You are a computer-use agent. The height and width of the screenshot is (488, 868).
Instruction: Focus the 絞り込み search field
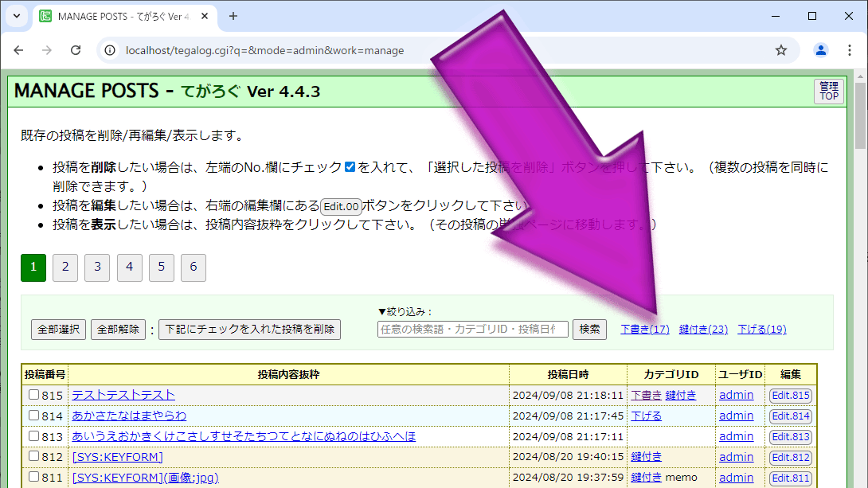473,330
